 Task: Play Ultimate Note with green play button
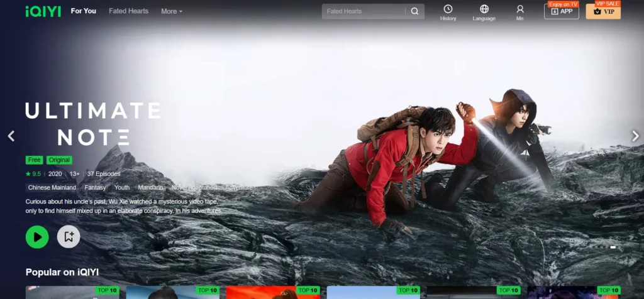37,237
